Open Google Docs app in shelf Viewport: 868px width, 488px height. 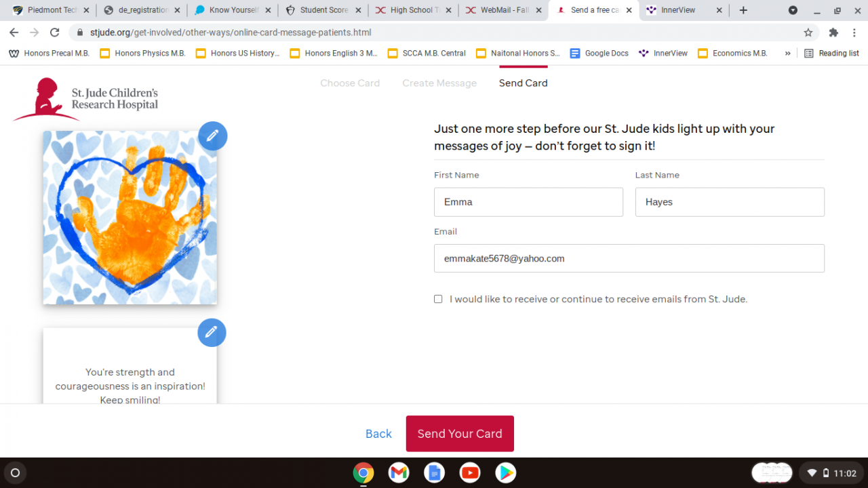coord(434,472)
